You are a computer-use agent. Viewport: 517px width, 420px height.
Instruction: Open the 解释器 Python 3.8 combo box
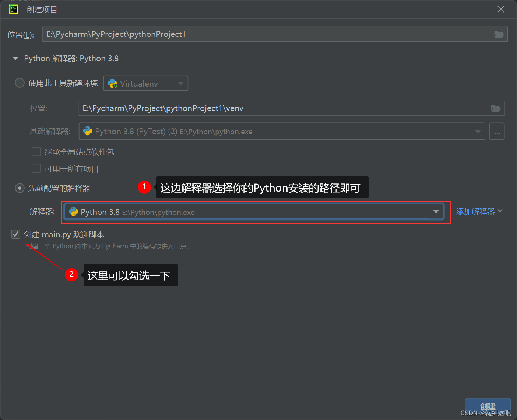tap(254, 212)
